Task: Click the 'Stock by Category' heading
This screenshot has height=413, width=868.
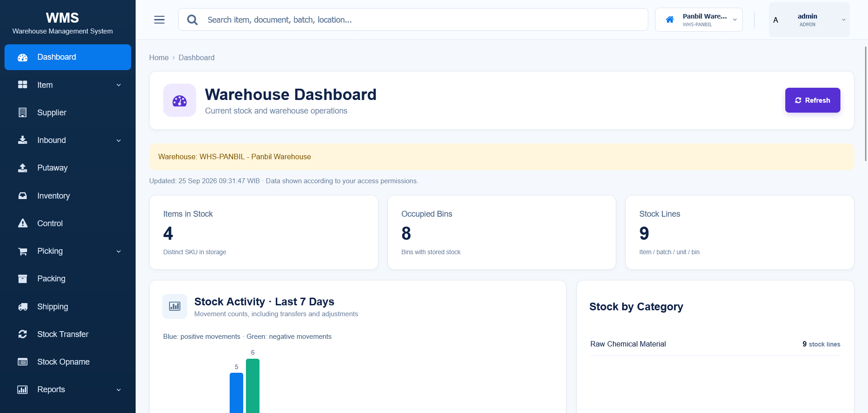Action: (x=636, y=307)
